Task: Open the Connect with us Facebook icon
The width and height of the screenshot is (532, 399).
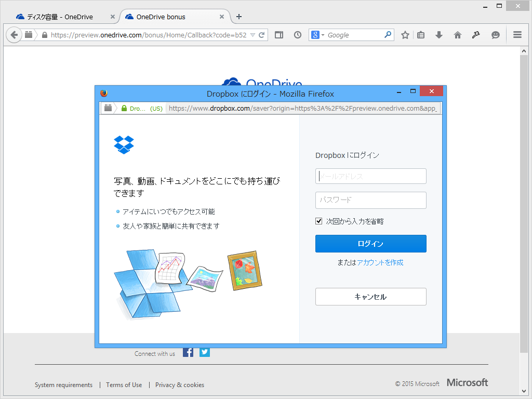Action: 188,352
